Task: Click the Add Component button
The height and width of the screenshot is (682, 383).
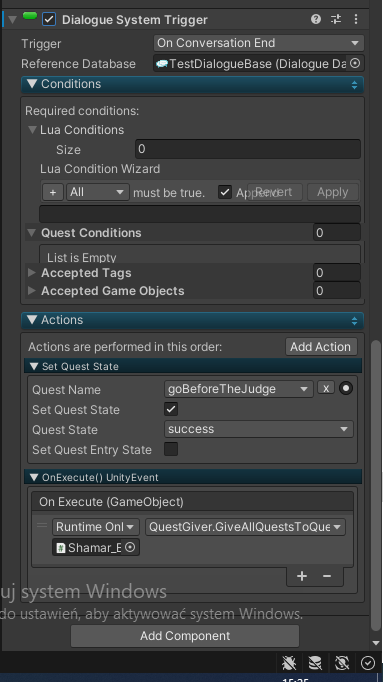Action: click(185, 636)
